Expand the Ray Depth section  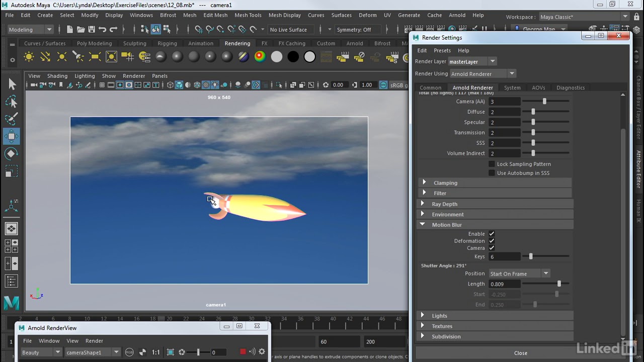coord(495,204)
